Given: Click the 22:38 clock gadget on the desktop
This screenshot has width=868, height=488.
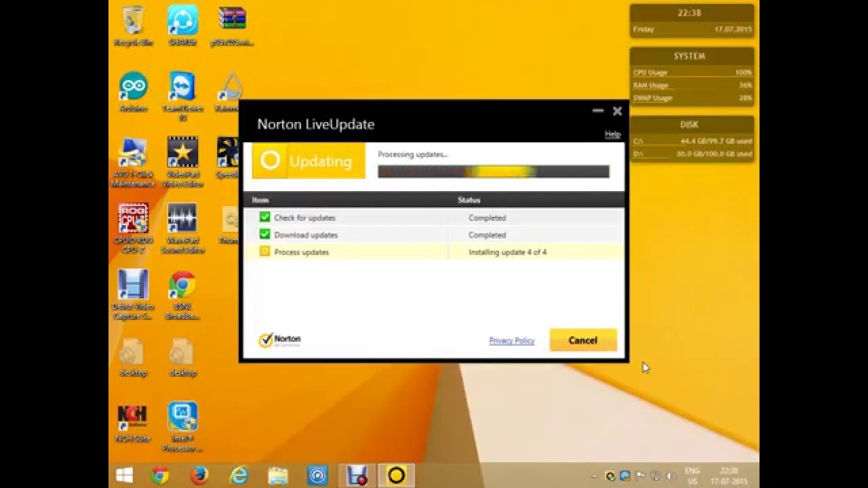Looking at the screenshot, I should (x=692, y=21).
